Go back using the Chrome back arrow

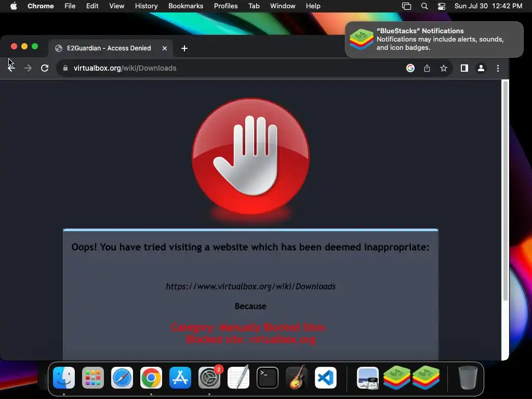(11, 68)
